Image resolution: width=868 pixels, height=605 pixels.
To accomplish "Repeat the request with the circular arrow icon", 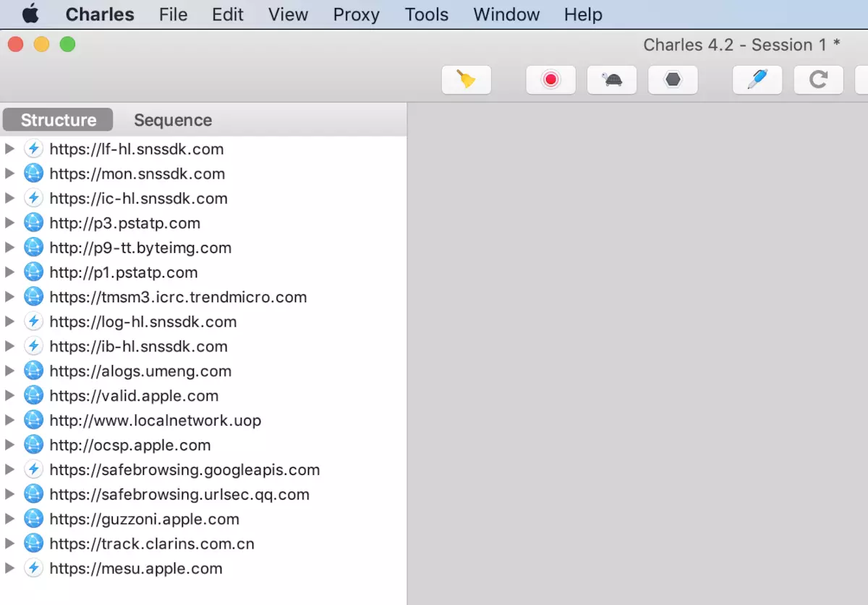I will [x=819, y=80].
